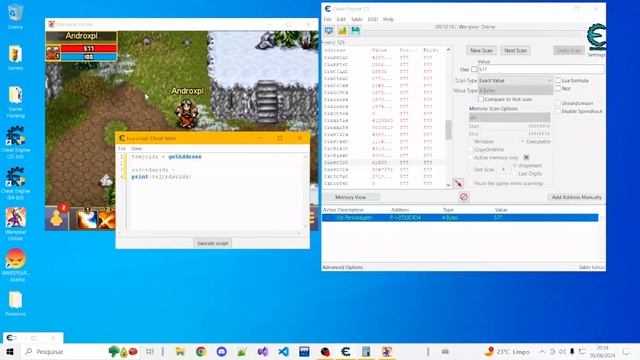640x360 pixels.
Task: Click the New Scan button
Action: click(x=481, y=51)
